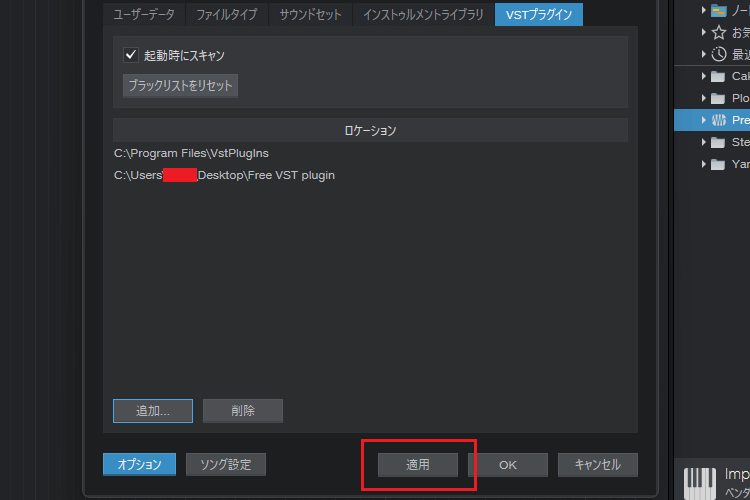Open the サウンドセット tab
This screenshot has height=500, width=750.
pyautogui.click(x=310, y=14)
